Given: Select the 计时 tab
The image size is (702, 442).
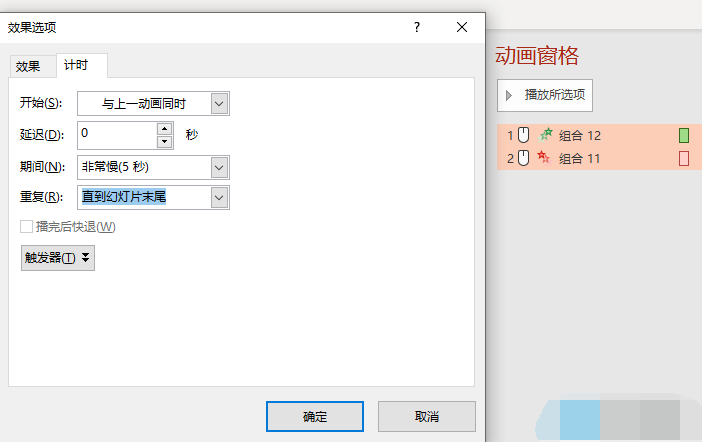Looking at the screenshot, I should coord(76,65).
